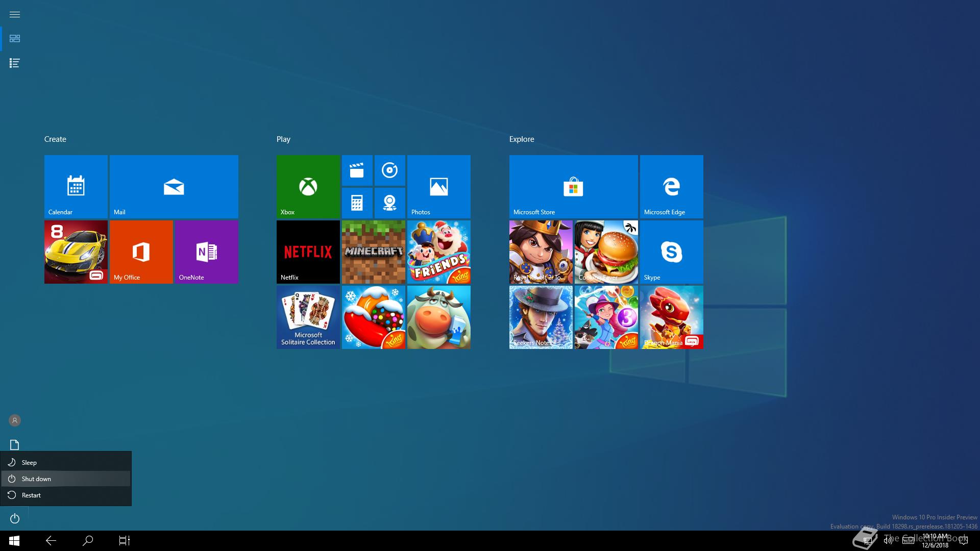Choose Restart from the power menu
The image size is (980, 551).
[x=65, y=495]
